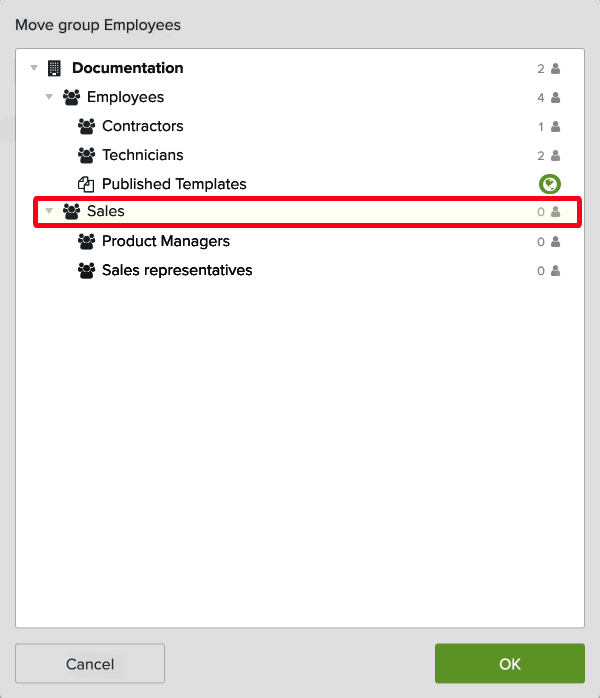Click the member count icon beside Employees

point(556,98)
